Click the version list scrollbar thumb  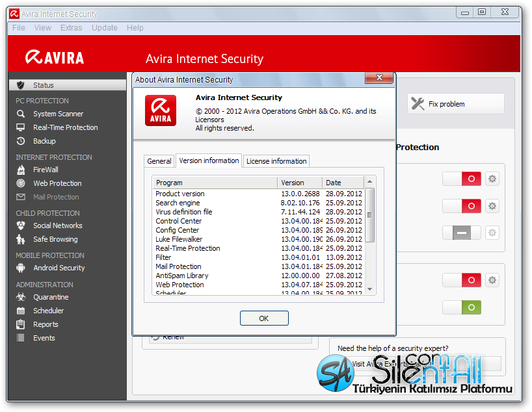pos(370,215)
